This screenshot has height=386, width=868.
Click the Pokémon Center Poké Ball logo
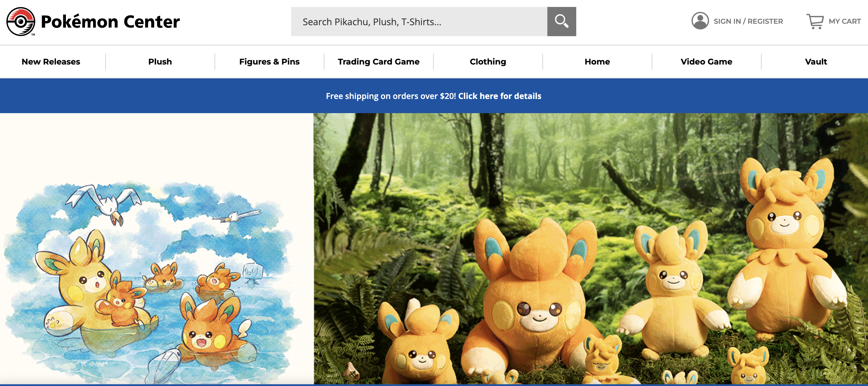pyautogui.click(x=21, y=22)
